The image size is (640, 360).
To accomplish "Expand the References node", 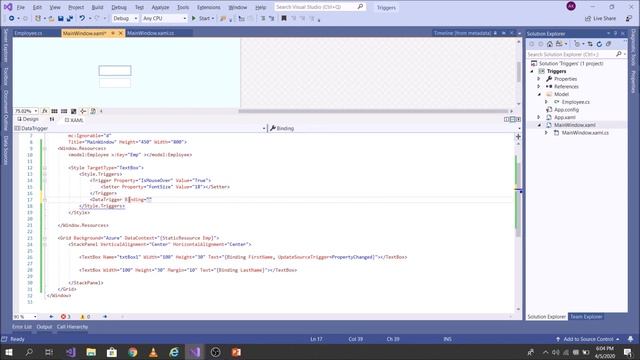I will coord(539,87).
